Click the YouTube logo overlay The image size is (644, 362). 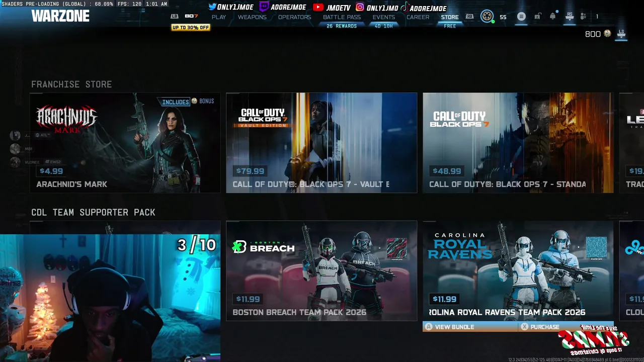318,8
